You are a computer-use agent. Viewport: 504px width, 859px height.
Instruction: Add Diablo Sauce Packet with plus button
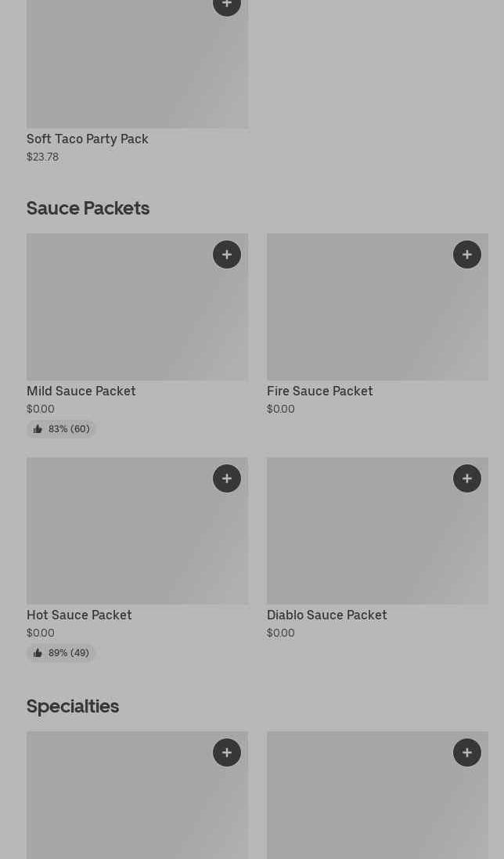[x=467, y=478]
